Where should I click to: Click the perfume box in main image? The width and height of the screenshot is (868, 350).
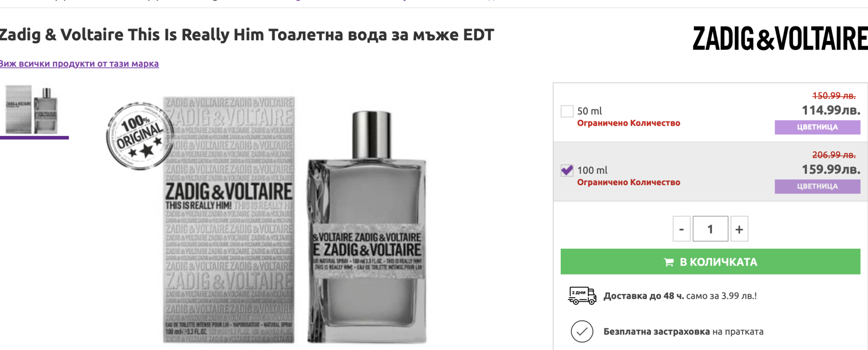(x=229, y=220)
